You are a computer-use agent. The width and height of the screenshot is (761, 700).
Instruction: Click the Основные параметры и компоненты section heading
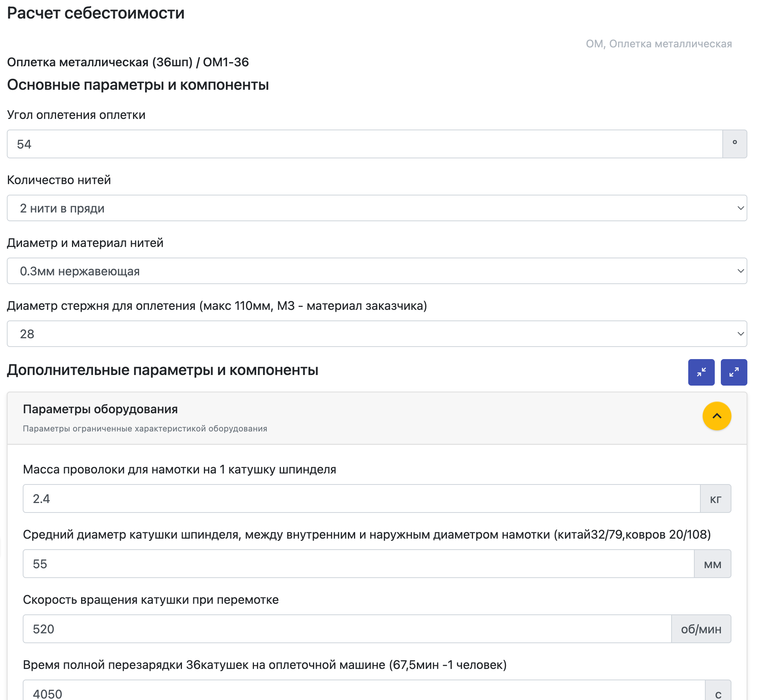point(138,85)
